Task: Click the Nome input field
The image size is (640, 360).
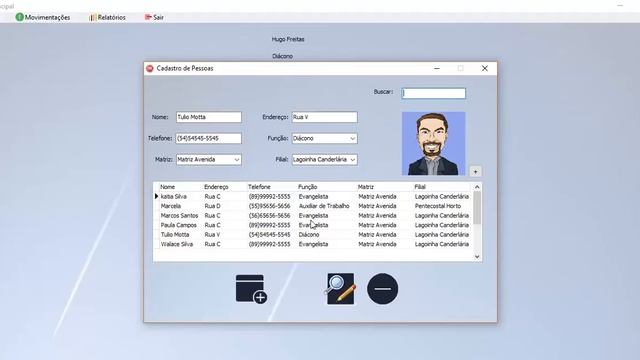Action: coord(209,117)
